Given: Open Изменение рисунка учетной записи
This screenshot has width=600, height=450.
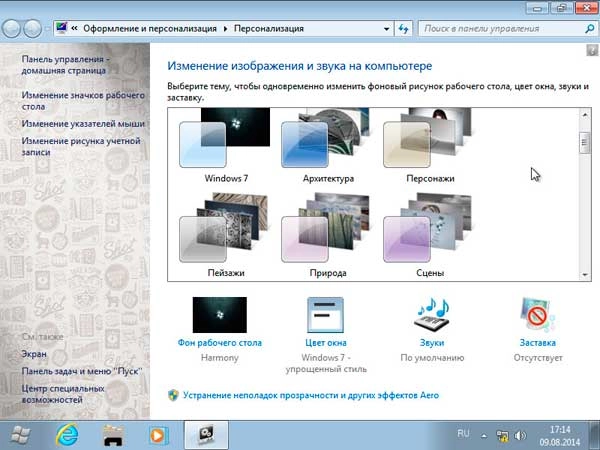Looking at the screenshot, I should [81, 147].
